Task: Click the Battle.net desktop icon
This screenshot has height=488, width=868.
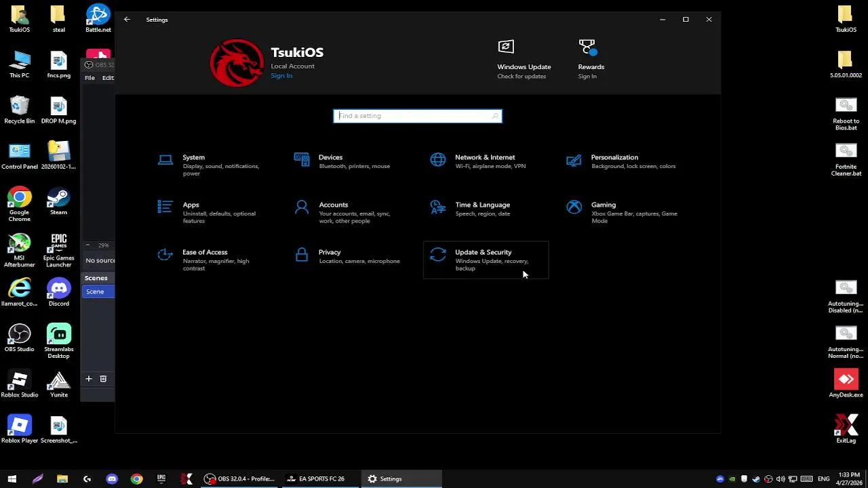Action: [x=98, y=18]
